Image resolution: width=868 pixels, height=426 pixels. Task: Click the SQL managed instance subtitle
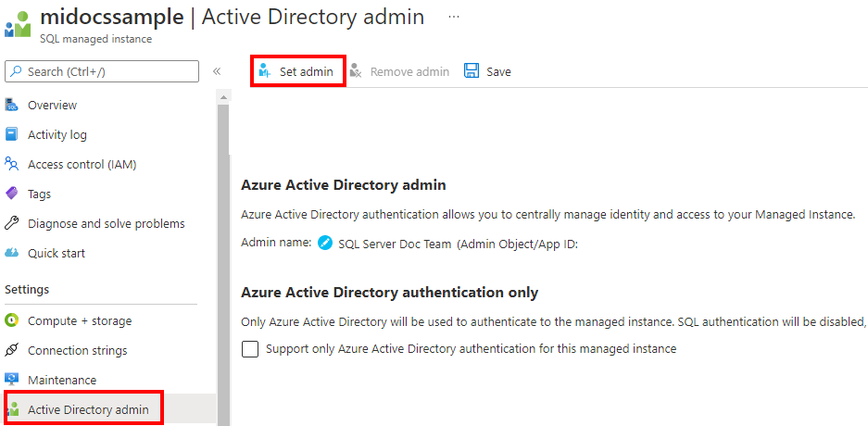click(95, 39)
